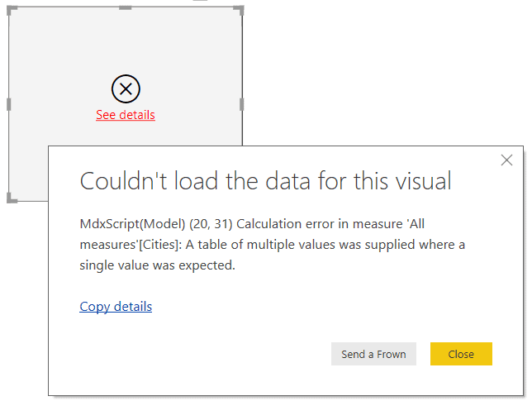
Task: Click the "Couldn't load the data" dialog title
Action: coord(265,181)
